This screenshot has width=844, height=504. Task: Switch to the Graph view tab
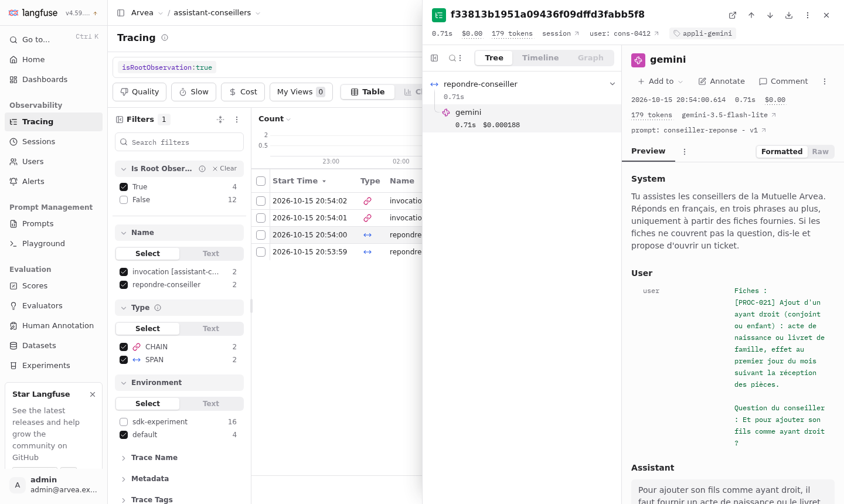(x=590, y=58)
